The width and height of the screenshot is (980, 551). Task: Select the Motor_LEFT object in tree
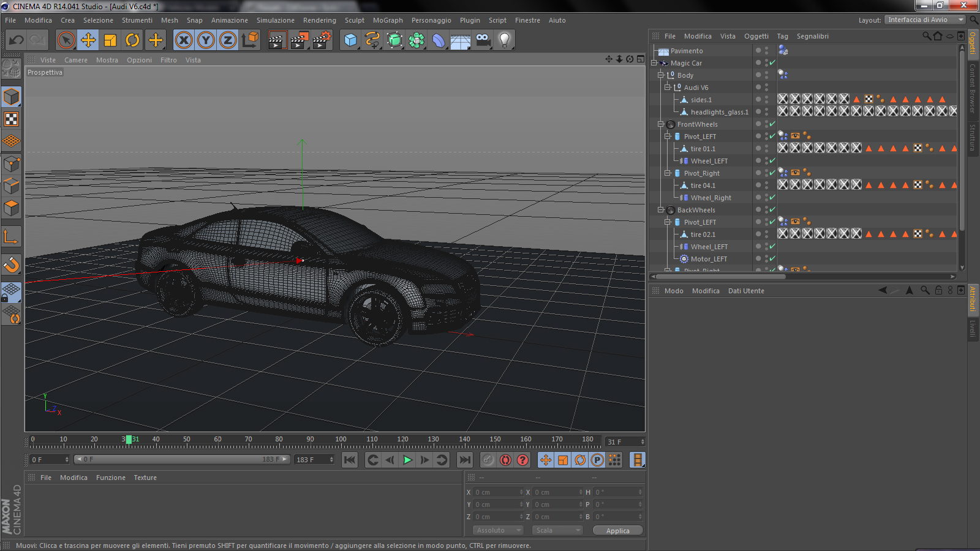click(709, 259)
